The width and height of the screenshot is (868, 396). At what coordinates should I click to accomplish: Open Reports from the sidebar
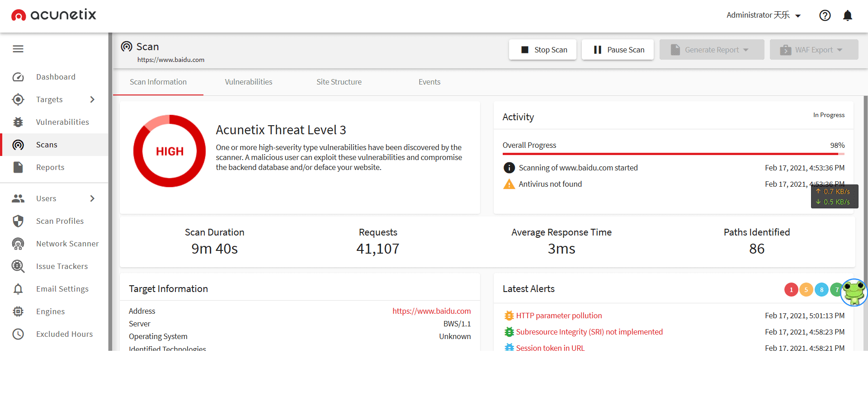[54, 167]
